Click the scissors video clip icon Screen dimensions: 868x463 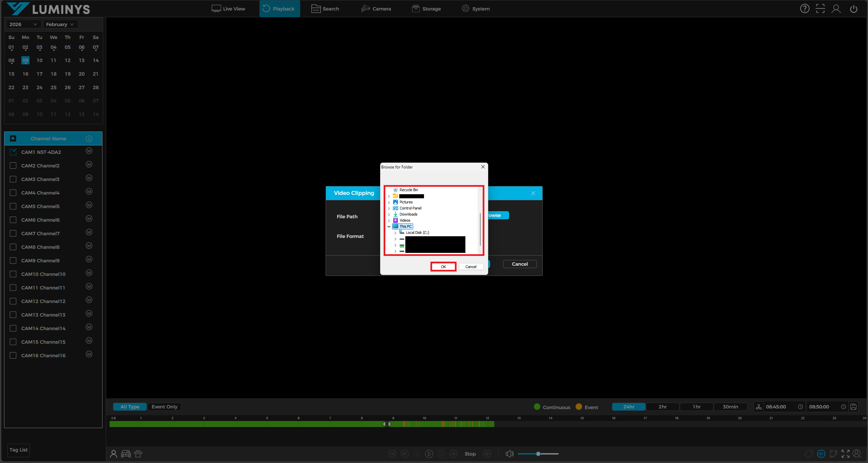[x=758, y=407]
